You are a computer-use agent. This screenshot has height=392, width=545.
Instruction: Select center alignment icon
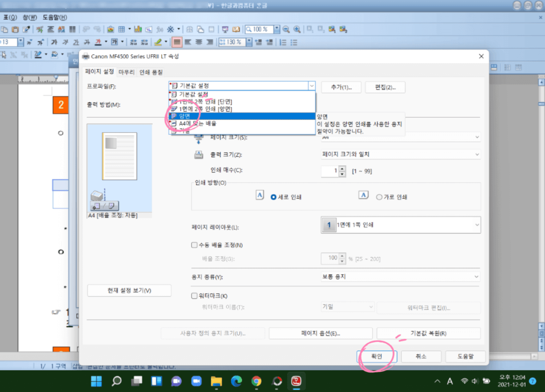[x=199, y=42]
